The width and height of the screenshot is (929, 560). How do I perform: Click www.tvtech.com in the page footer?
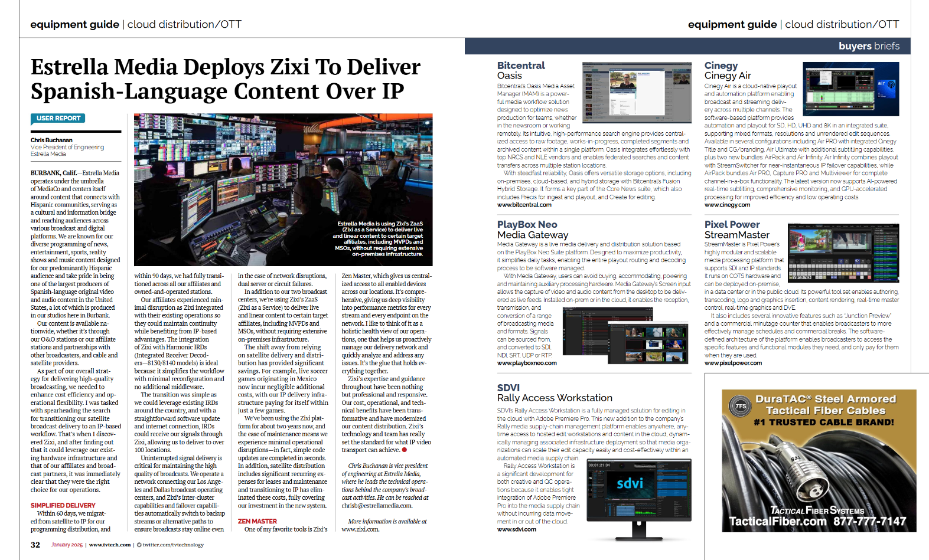pyautogui.click(x=110, y=545)
